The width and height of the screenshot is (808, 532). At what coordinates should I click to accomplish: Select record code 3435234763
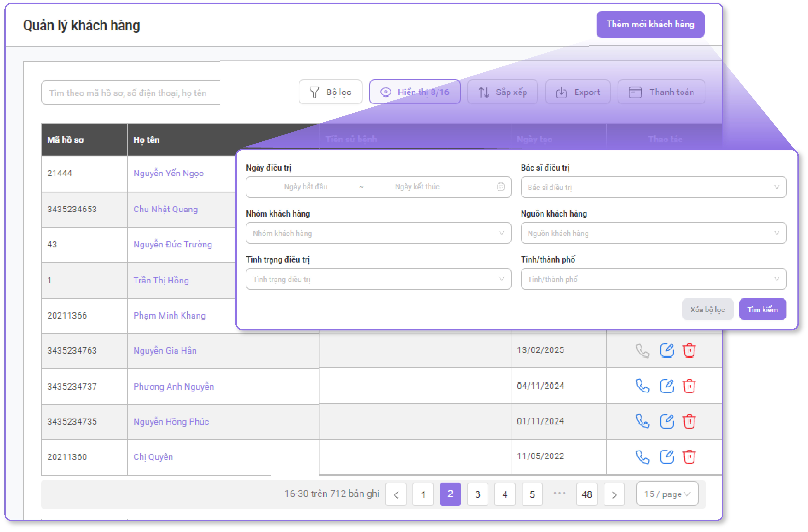[72, 350]
